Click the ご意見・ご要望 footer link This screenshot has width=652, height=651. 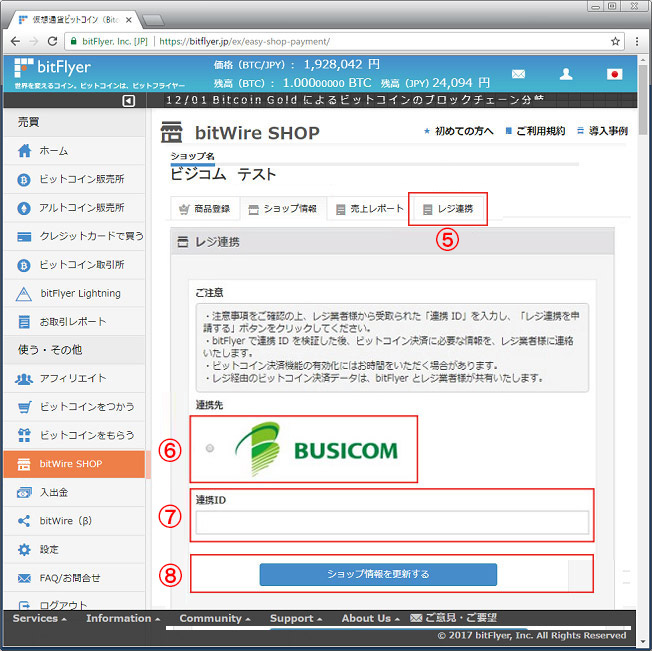[x=454, y=618]
